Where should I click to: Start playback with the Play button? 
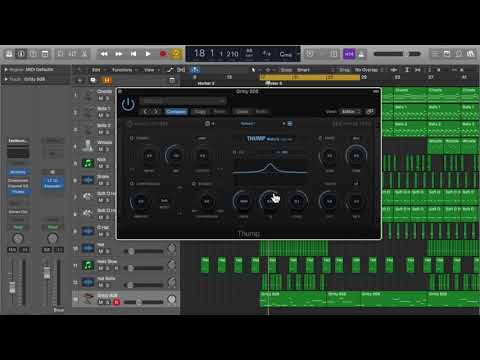pyautogui.click(x=148, y=54)
